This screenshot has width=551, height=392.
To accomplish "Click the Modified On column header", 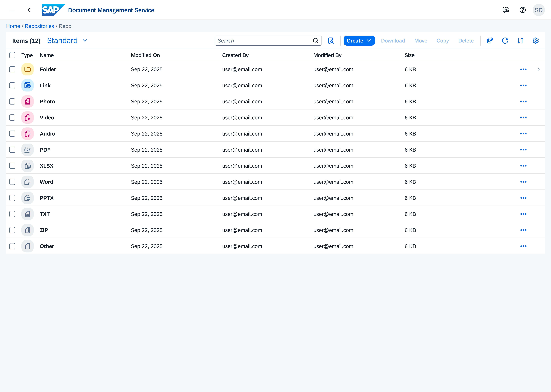I will coord(145,55).
